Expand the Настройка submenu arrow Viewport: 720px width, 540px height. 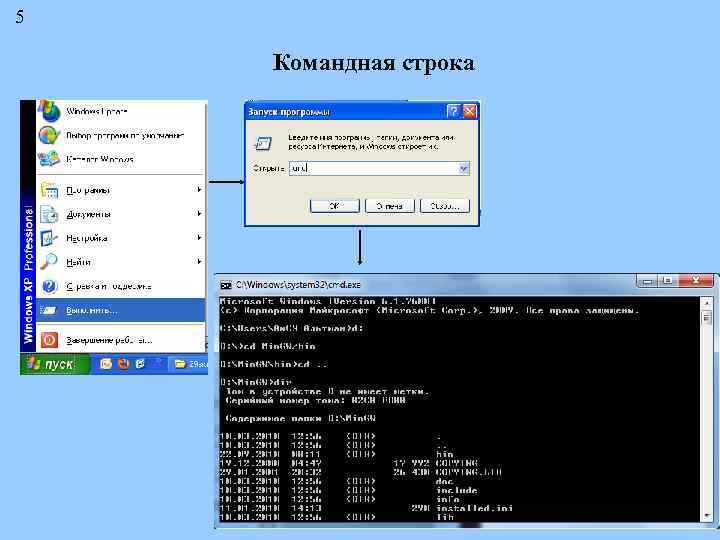[199, 237]
